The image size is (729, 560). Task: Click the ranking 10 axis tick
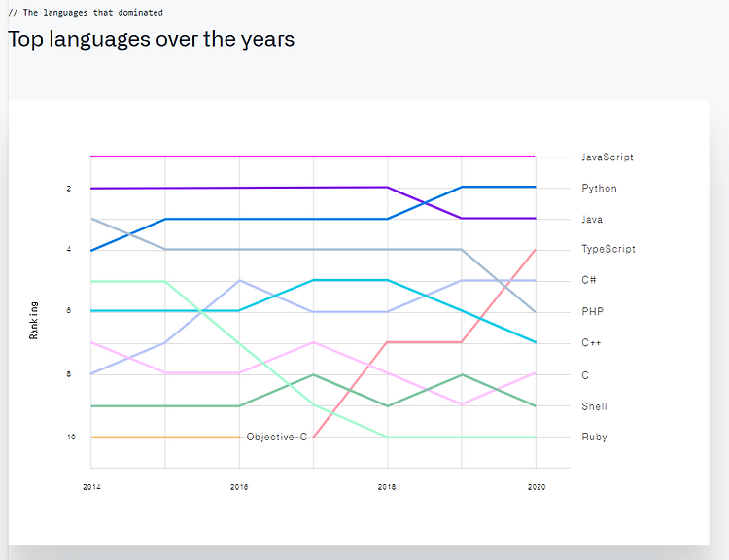71,437
